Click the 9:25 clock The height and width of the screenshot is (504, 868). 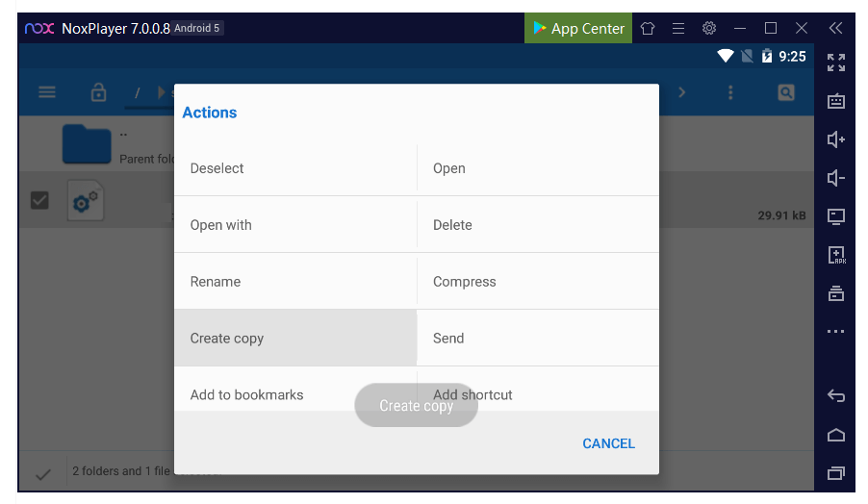(792, 57)
